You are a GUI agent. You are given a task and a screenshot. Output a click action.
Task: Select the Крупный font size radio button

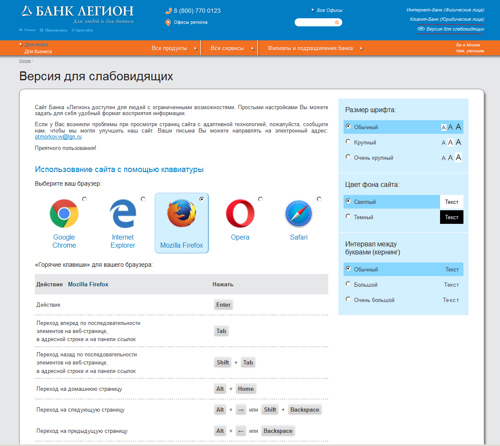(x=348, y=142)
